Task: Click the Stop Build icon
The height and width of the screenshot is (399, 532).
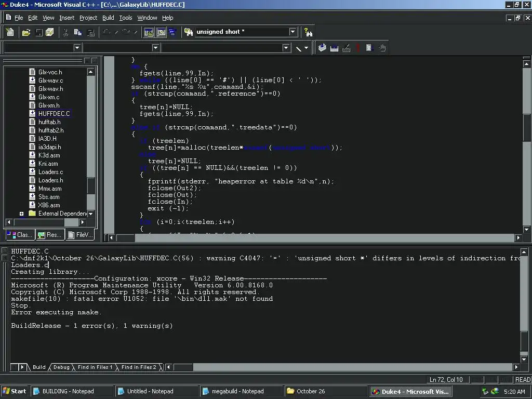Action: (346, 48)
